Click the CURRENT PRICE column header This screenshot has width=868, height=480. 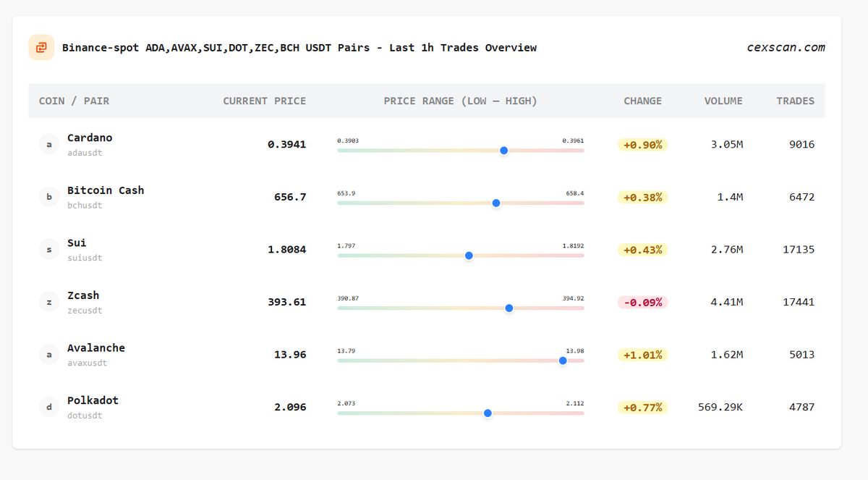(x=264, y=101)
